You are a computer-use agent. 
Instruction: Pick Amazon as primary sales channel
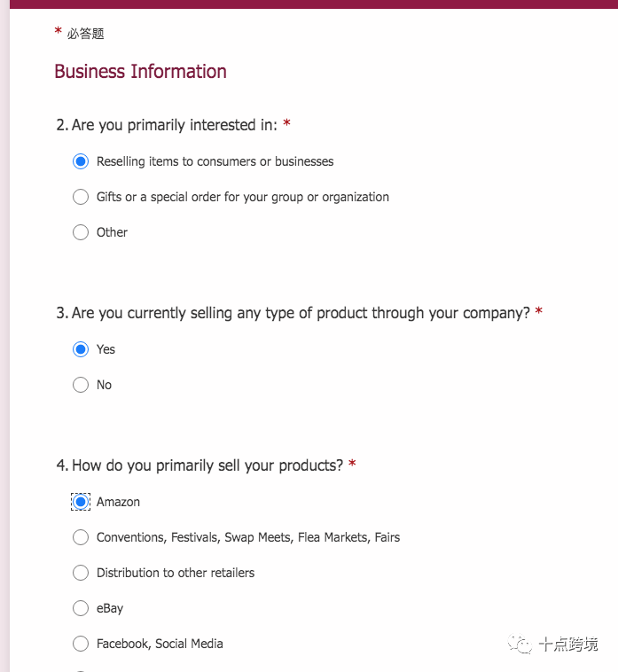[x=81, y=502]
